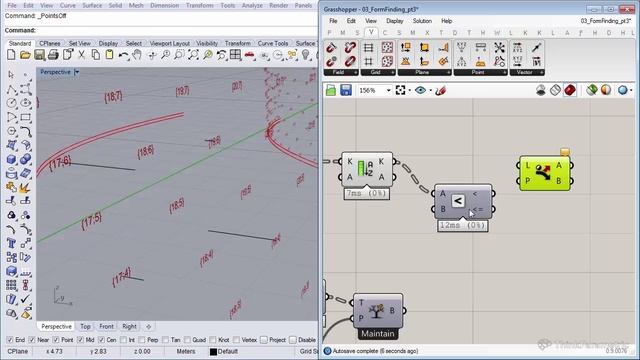The height and width of the screenshot is (360, 640).
Task: Select the Box solid tool
Action: coord(11,160)
